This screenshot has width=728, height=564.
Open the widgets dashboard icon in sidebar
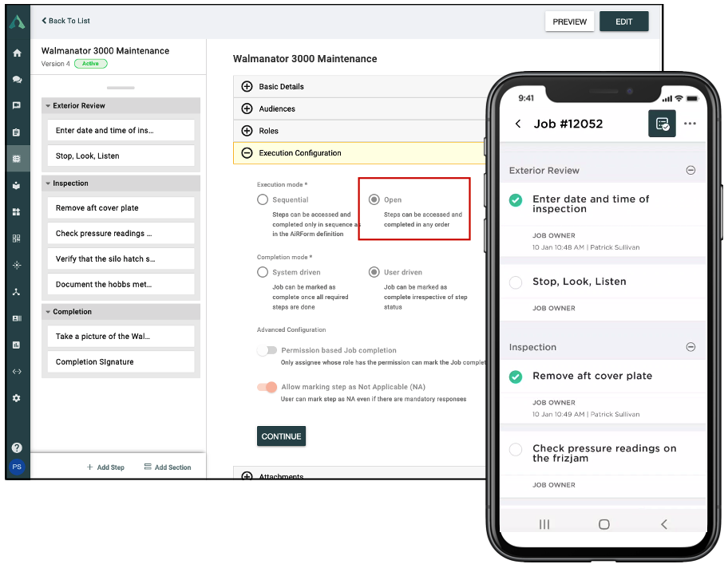tap(17, 212)
